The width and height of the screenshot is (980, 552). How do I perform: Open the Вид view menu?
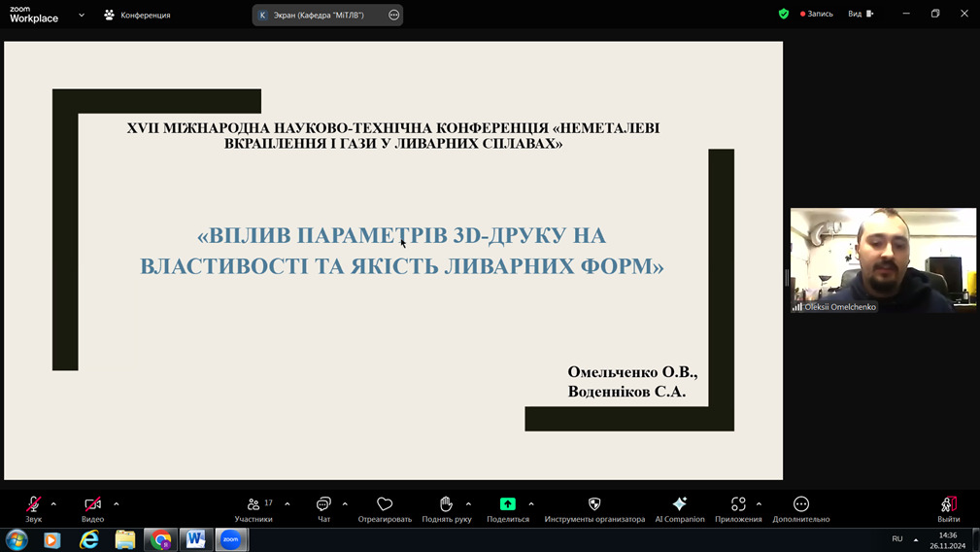tap(861, 14)
